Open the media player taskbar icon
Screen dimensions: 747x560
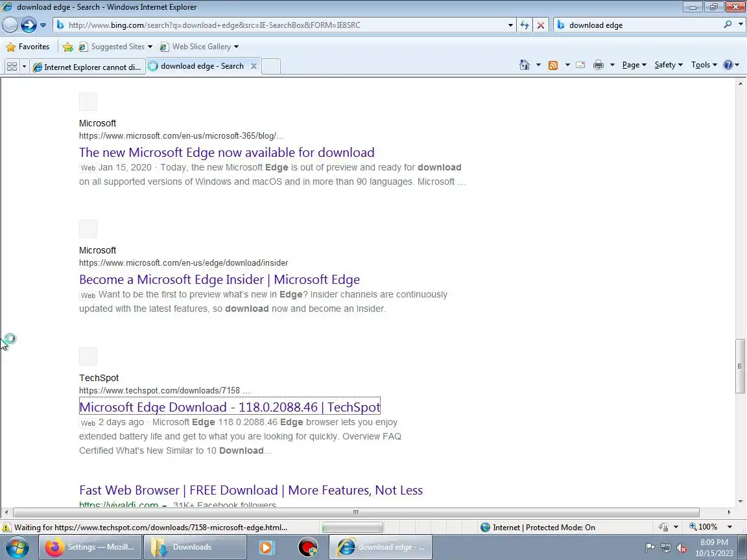coord(267,547)
